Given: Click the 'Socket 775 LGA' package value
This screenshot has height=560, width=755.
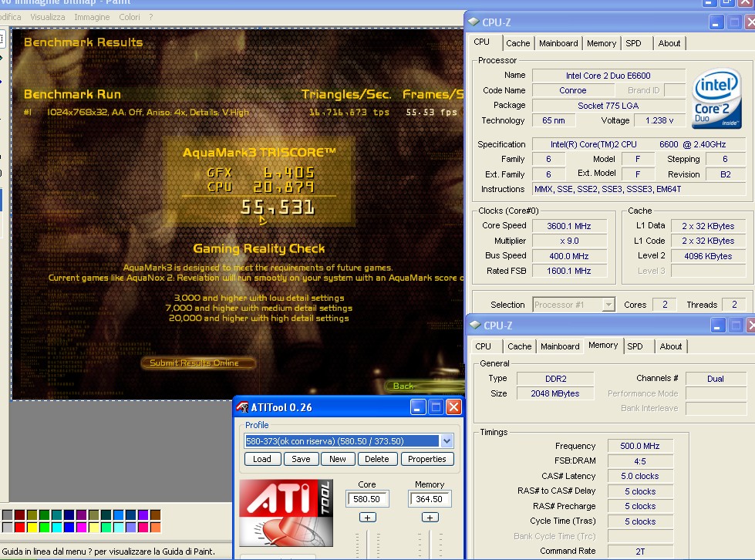Looking at the screenshot, I should 608,106.
